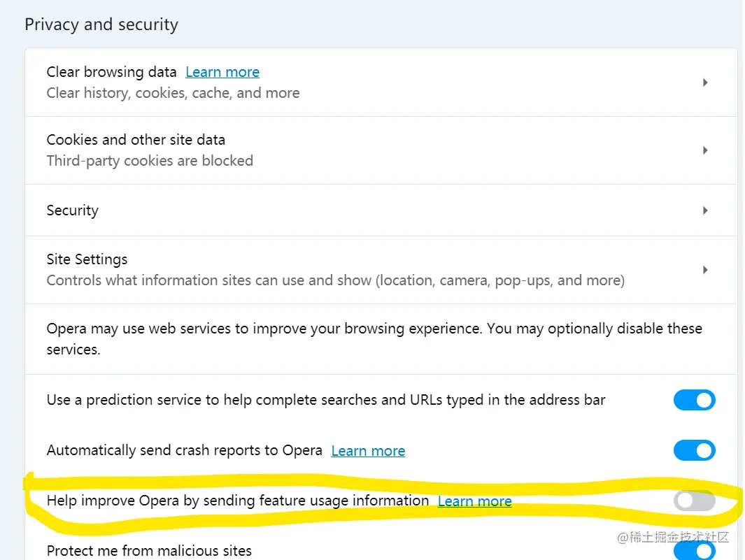Screen dimensions: 745x560
Task: Open Learn more about feature usage information
Action: [x=474, y=501]
